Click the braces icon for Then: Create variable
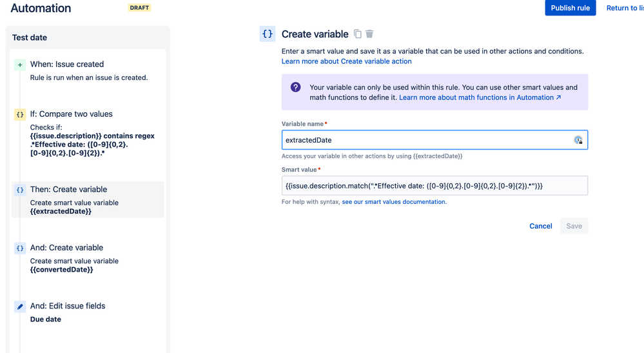644x353 pixels. tap(20, 190)
